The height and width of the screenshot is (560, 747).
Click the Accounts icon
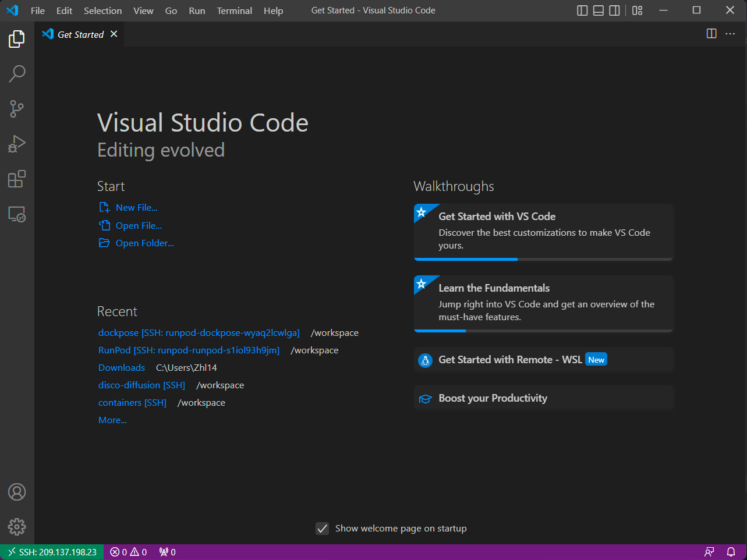[17, 492]
